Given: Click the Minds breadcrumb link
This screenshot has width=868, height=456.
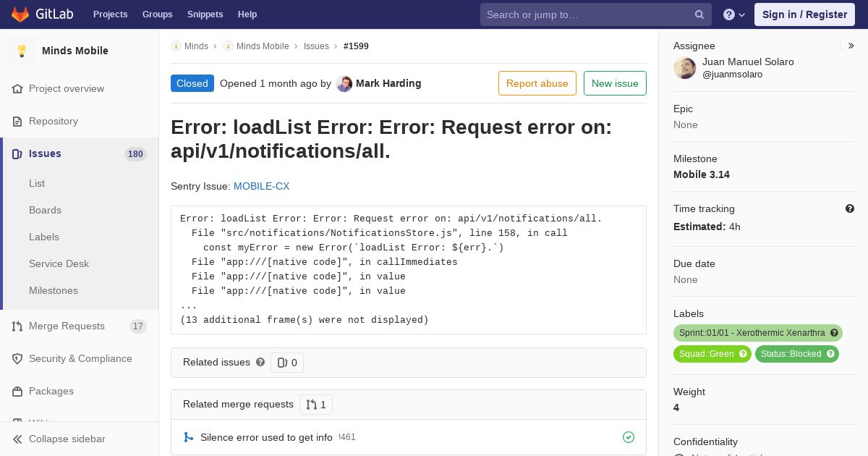Looking at the screenshot, I should click(196, 46).
